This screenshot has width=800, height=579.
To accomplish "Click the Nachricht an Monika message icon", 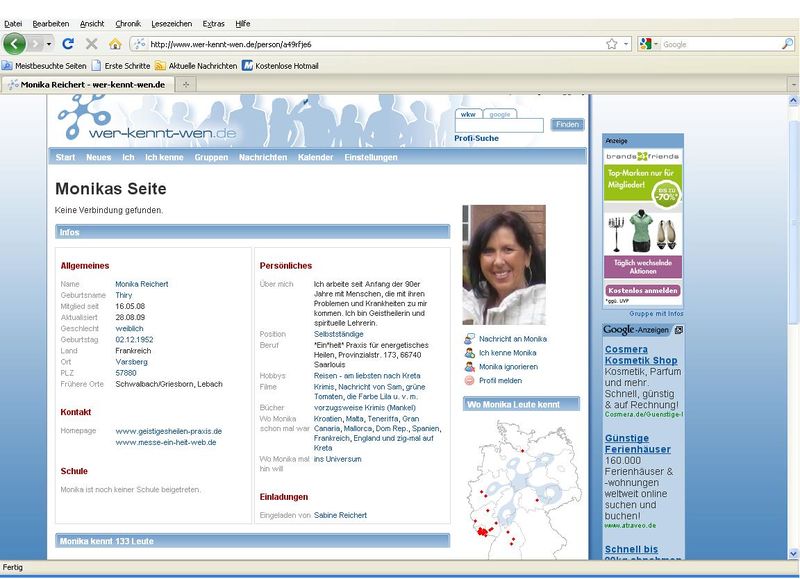I will (469, 339).
